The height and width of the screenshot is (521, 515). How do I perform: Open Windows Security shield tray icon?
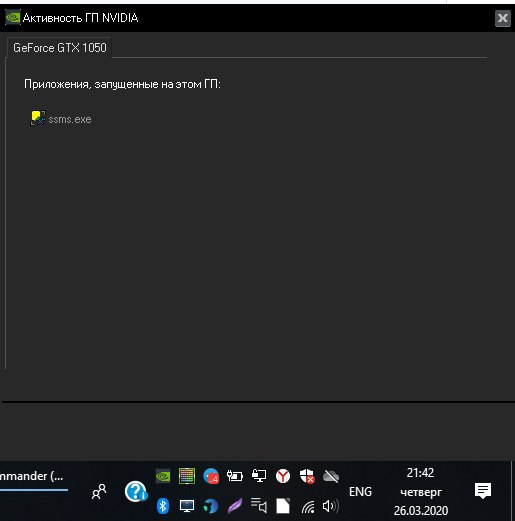click(307, 476)
